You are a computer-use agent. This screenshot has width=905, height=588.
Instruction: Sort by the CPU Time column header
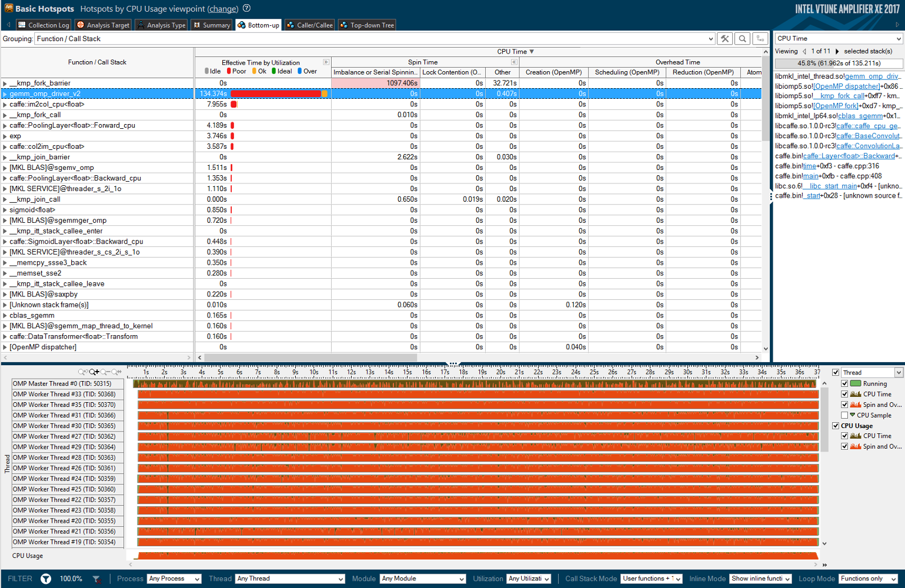516,52
